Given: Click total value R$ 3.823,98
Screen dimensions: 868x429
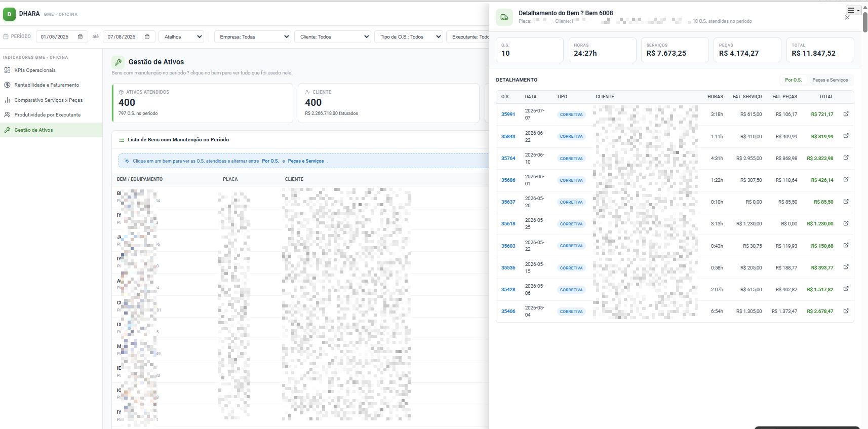Looking at the screenshot, I should (820, 159).
